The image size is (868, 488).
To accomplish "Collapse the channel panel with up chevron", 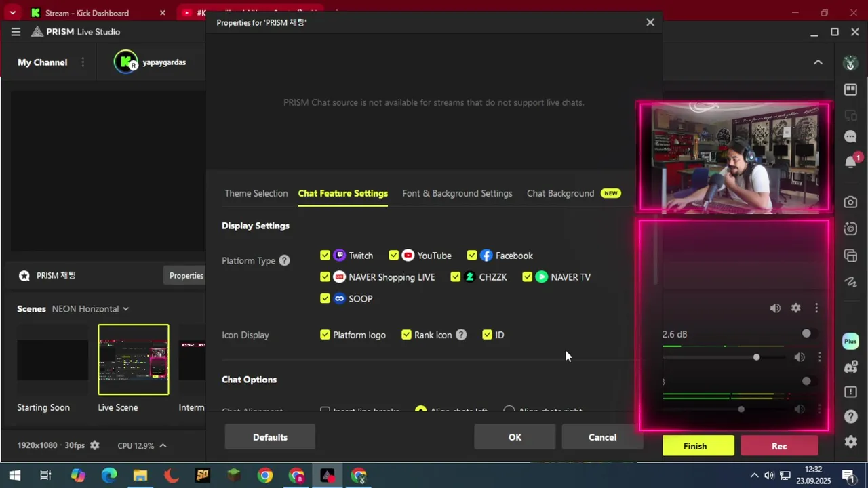I will pyautogui.click(x=818, y=62).
